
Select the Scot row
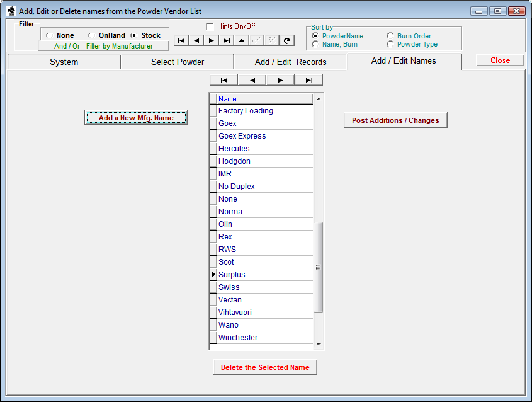[x=264, y=262]
